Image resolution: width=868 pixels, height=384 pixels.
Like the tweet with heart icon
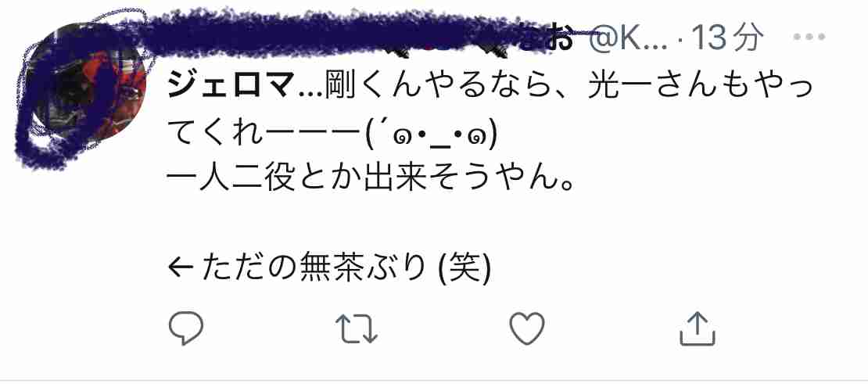(x=527, y=328)
